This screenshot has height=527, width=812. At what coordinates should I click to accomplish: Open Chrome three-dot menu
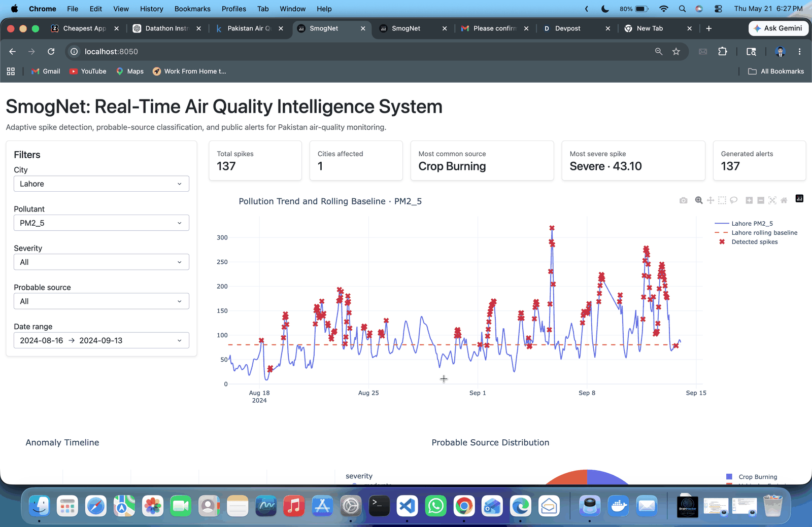(799, 51)
